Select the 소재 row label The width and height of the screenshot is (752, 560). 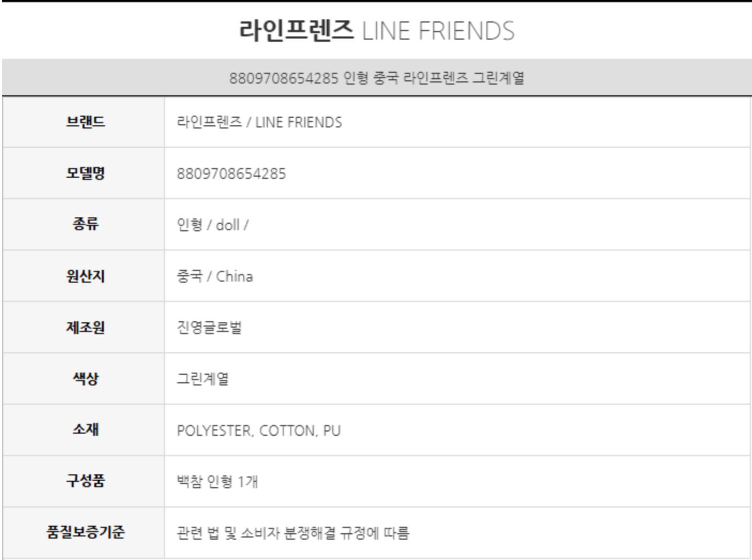pos(85,430)
